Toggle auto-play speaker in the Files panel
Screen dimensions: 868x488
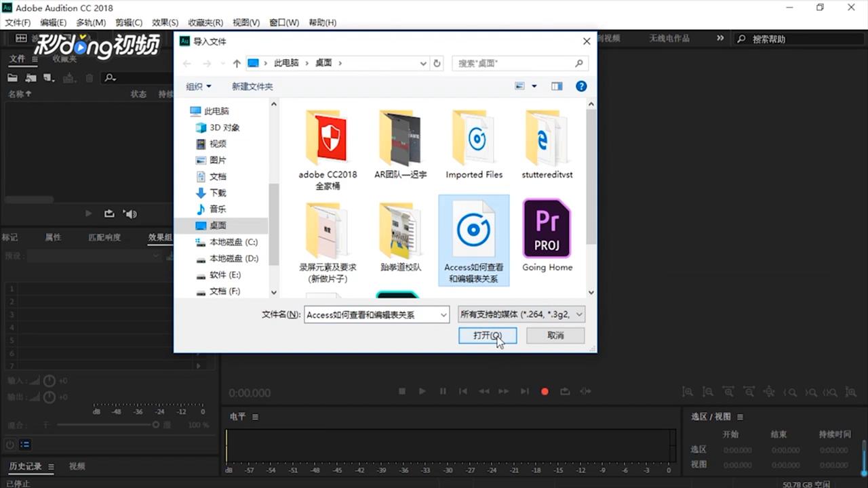click(130, 213)
